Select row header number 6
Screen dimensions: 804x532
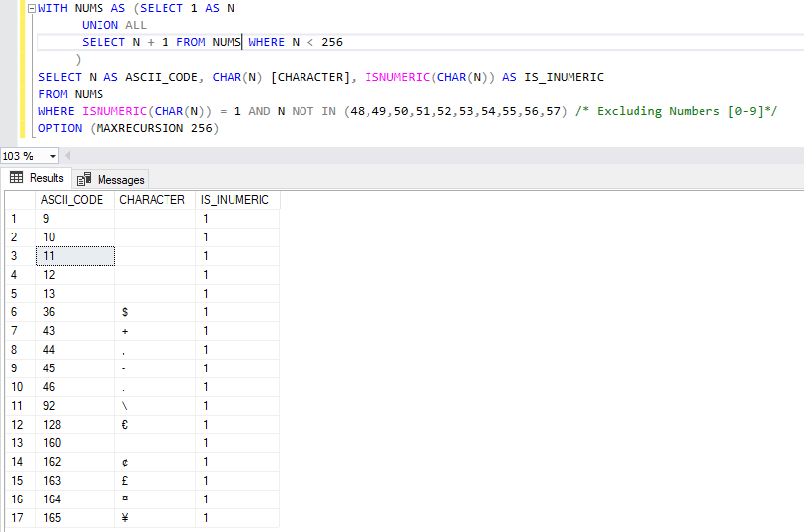click(x=21, y=312)
